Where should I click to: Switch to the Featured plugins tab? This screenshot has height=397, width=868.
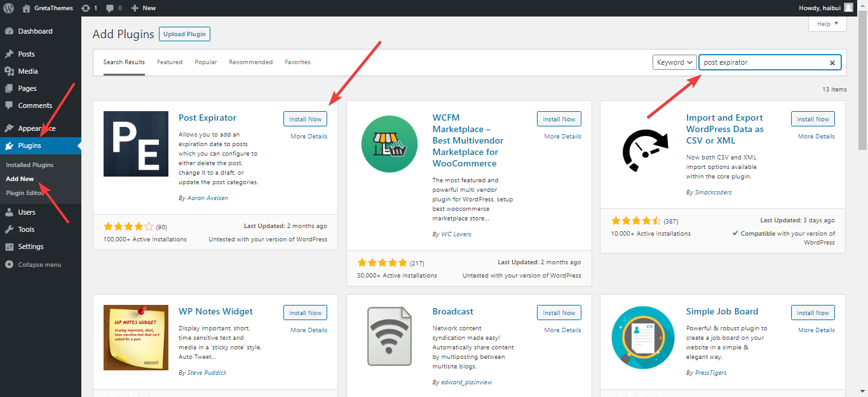[x=170, y=62]
